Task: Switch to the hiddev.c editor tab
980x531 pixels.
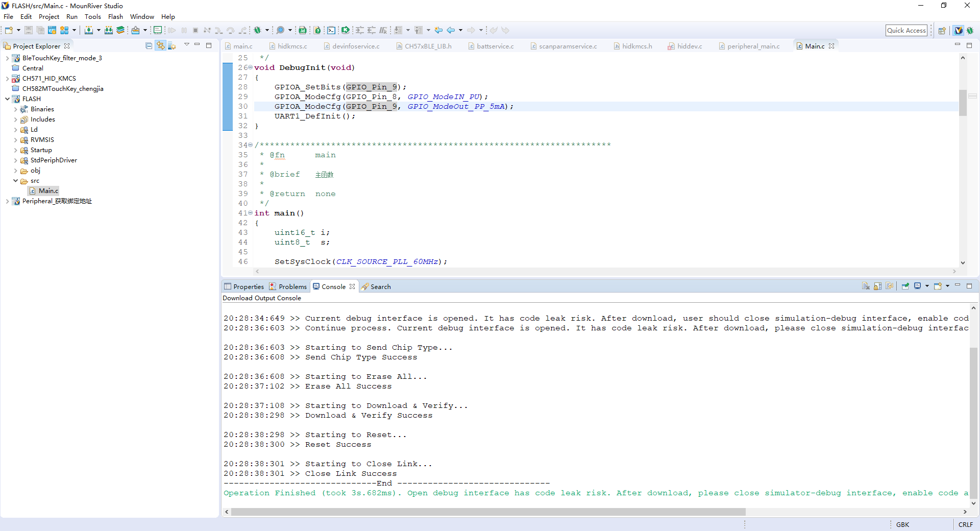Action: pos(689,46)
